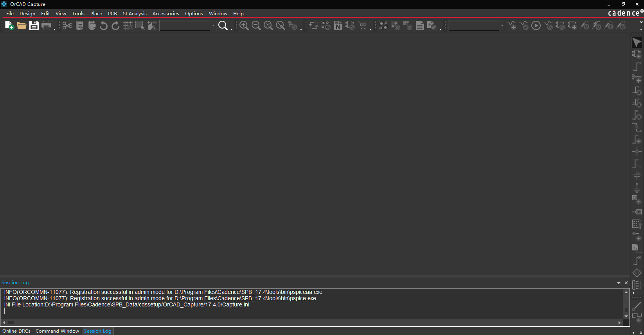This screenshot has height=335, width=644.
Task: Open the Session Log panel options arrow
Action: (x=619, y=283)
